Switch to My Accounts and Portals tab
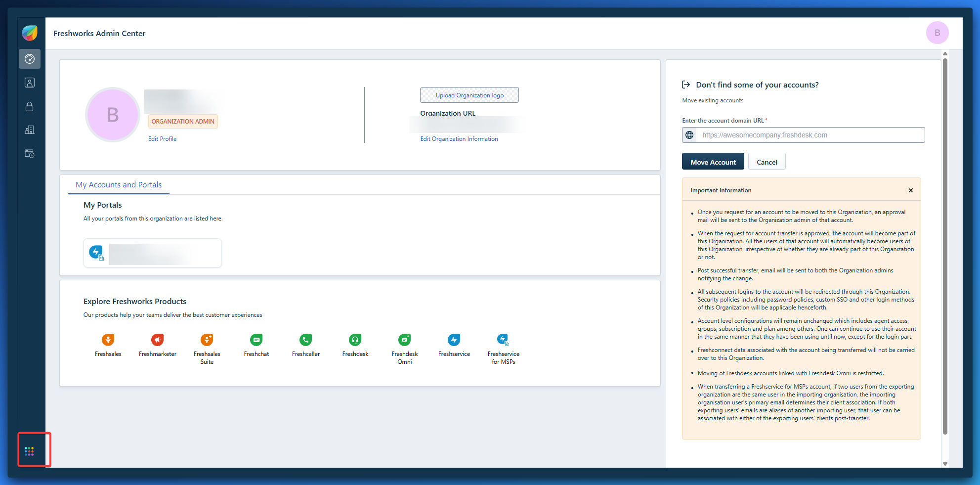 click(119, 184)
